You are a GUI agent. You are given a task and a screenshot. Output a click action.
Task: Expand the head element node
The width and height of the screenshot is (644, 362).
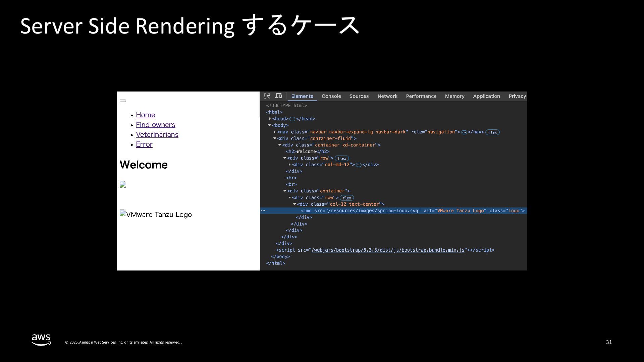point(270,119)
